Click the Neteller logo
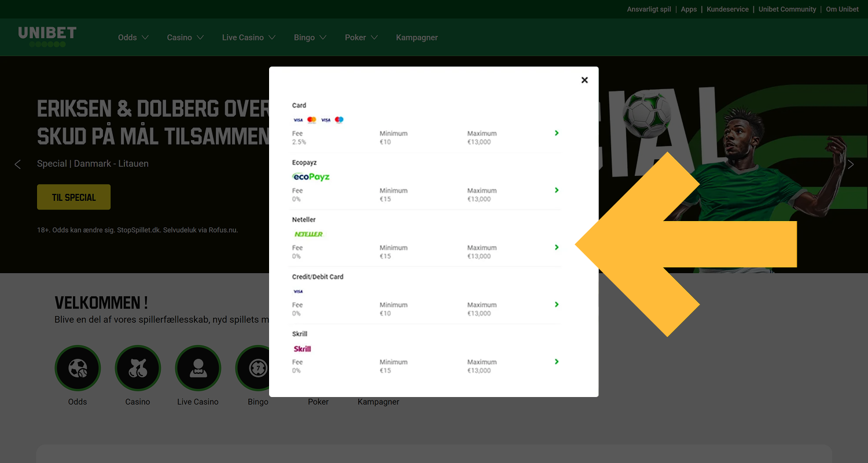 [x=308, y=234]
